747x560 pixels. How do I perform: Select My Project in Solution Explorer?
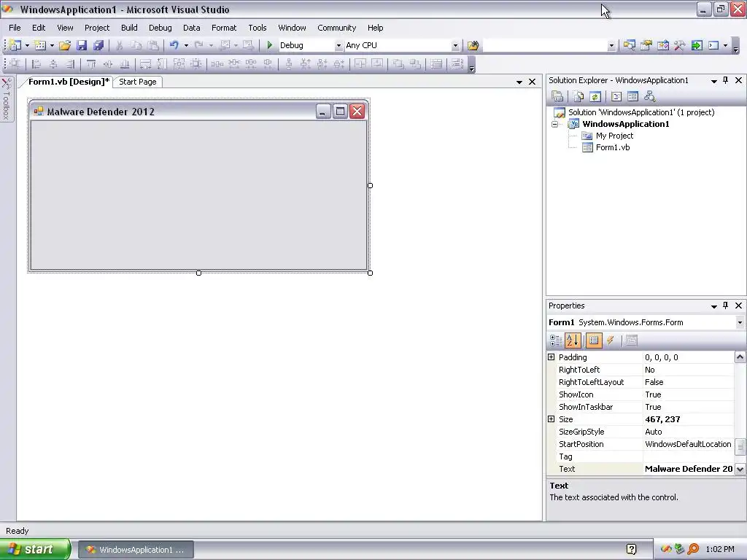[x=614, y=136]
